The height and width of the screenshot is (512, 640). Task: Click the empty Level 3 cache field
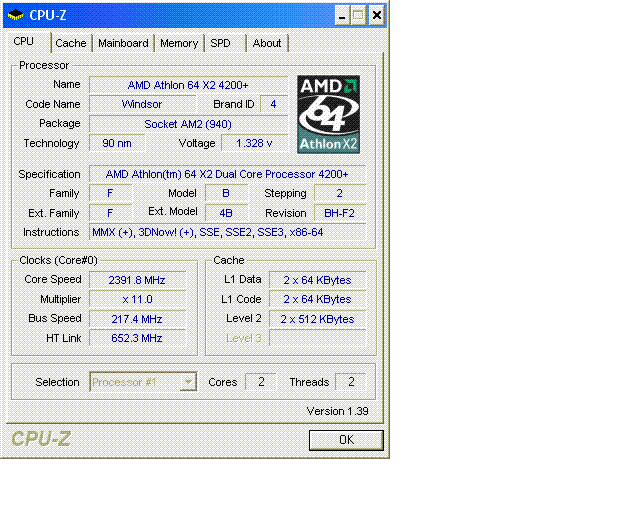(x=318, y=338)
